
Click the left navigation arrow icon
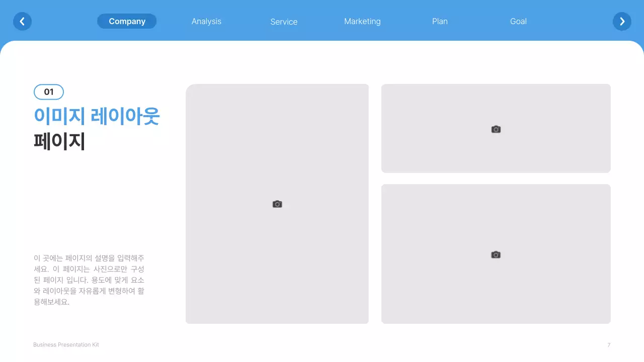[x=22, y=21]
